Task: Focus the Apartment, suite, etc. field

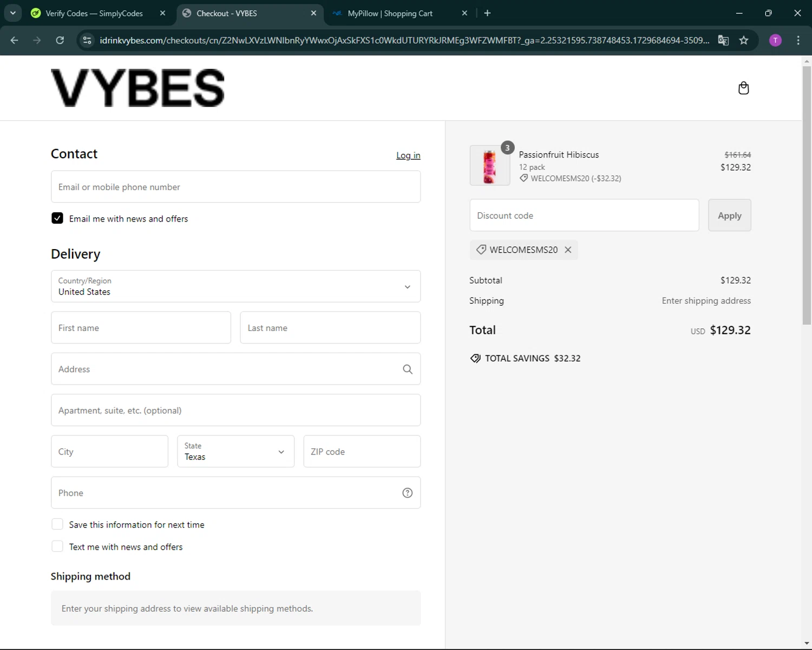Action: point(235,410)
